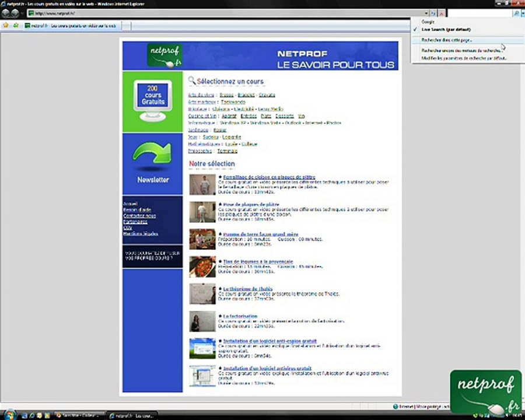Open the Taekwondo course link
The image size is (525, 420).
(233, 102)
